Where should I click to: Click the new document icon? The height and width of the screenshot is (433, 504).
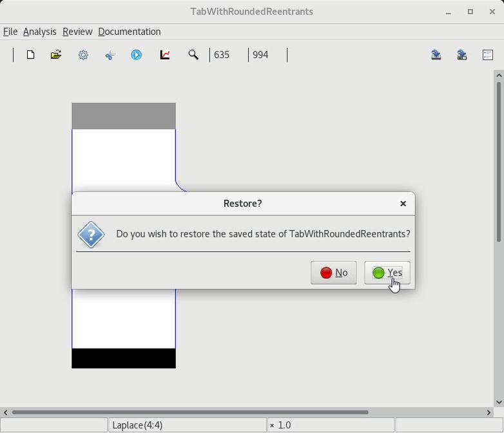(x=30, y=55)
